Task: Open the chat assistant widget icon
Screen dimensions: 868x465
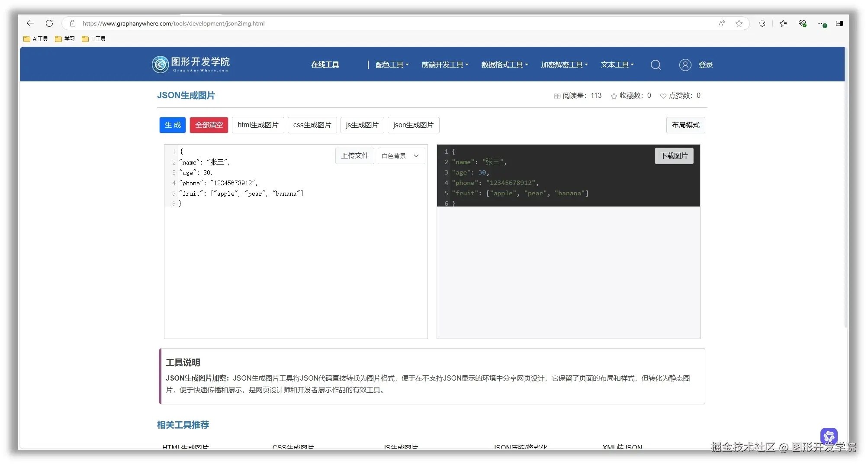Action: [829, 436]
